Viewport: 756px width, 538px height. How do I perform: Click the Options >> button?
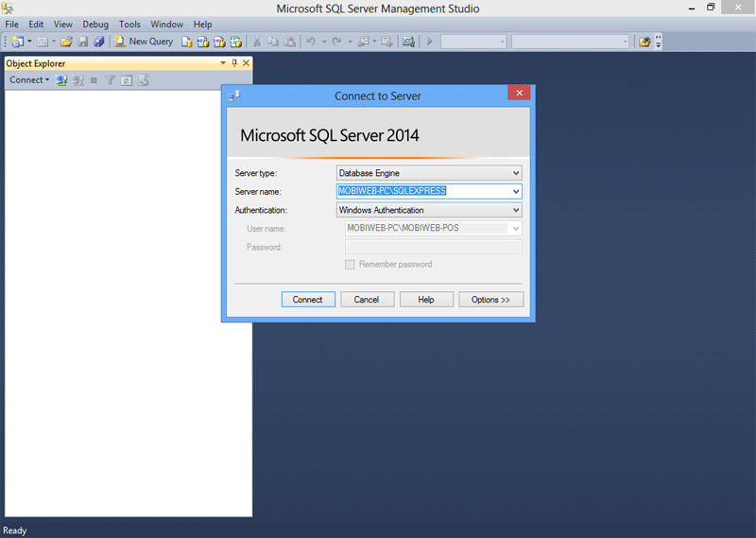490,300
